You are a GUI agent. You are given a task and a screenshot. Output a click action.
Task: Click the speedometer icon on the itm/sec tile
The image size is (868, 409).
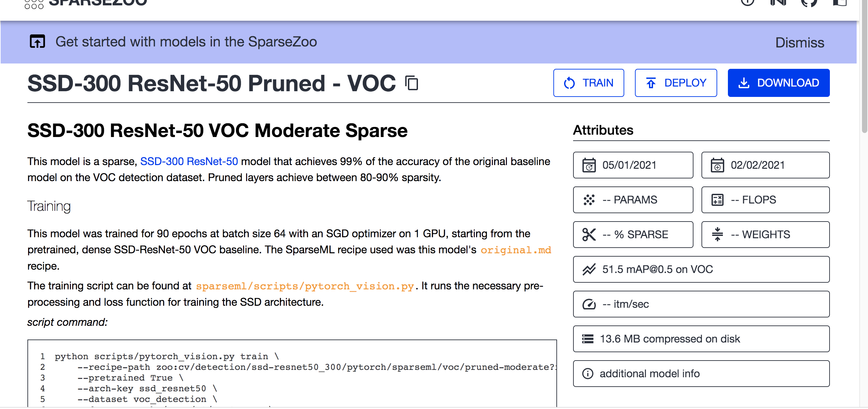[589, 304]
